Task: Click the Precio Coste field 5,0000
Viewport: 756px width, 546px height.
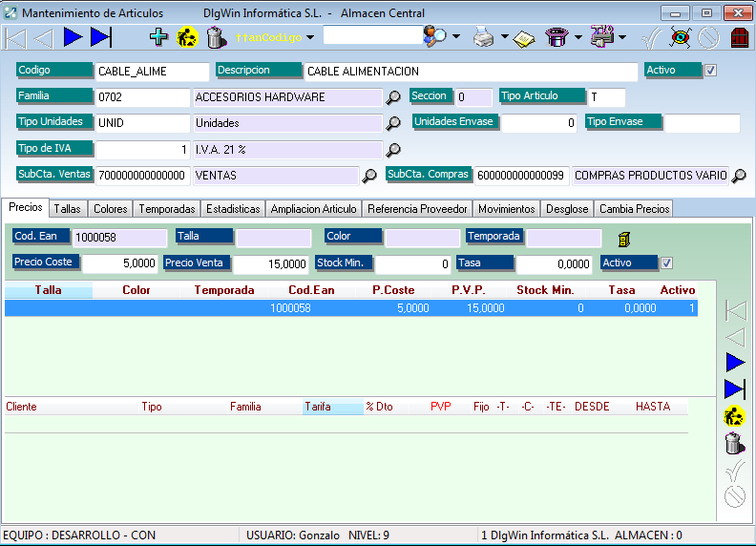Action: tap(120, 263)
